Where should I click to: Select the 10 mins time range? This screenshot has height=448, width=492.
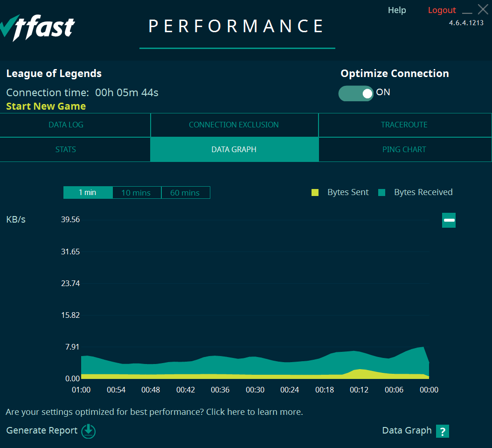click(137, 192)
